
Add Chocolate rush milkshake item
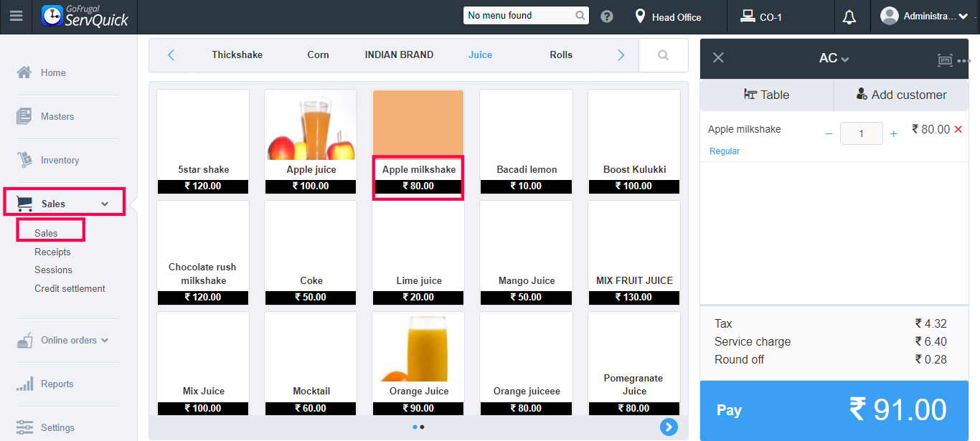click(x=203, y=252)
